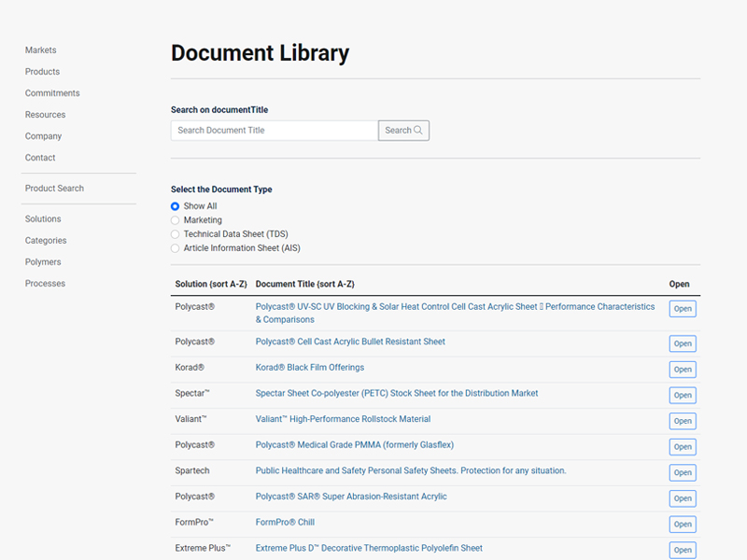Select the Marketing document type
Viewport: 747px width, 560px height.
(x=175, y=220)
